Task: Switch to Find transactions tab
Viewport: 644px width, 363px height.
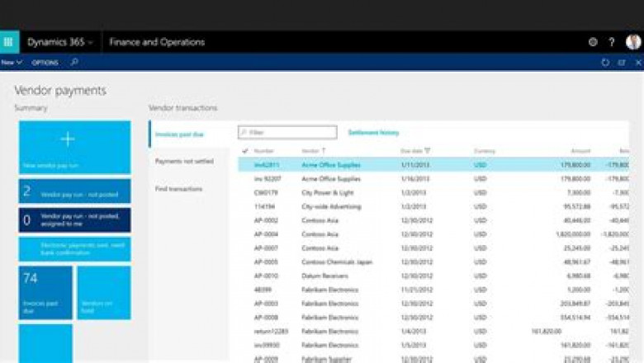Action: click(178, 189)
